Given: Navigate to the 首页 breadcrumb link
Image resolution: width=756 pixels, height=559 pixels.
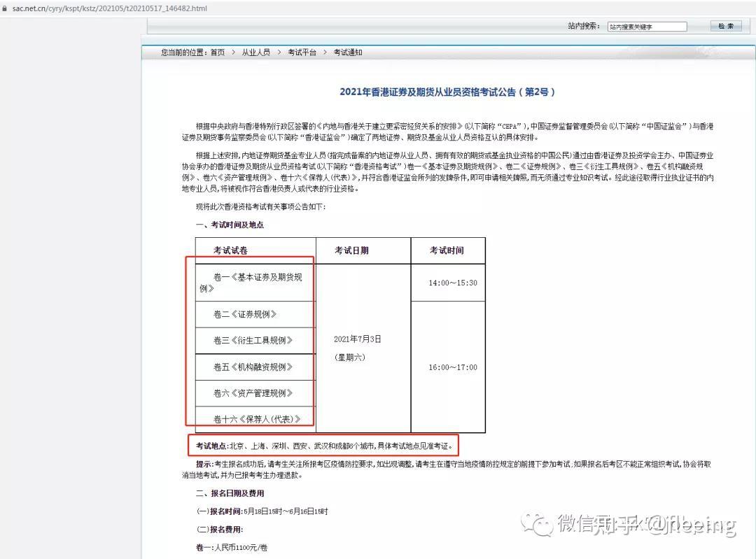Looking at the screenshot, I should [x=218, y=52].
